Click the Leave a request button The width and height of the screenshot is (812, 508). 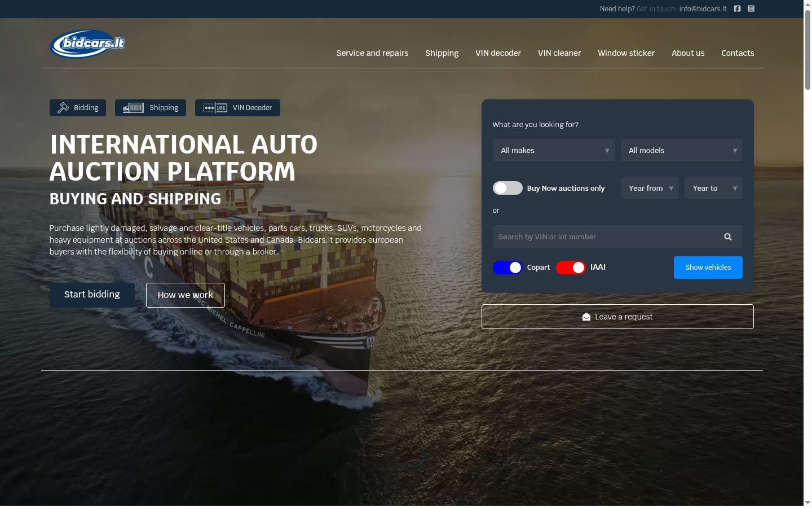point(617,317)
